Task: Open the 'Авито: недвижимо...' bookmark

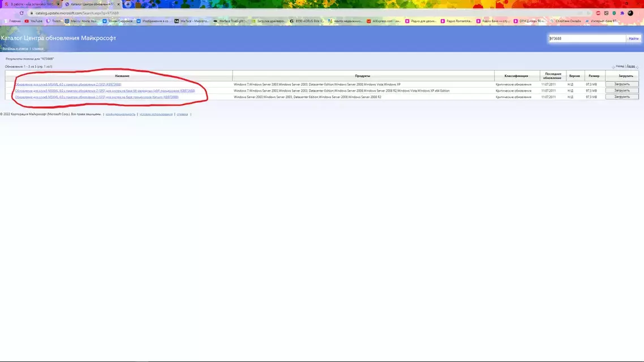Action: pyautogui.click(x=345, y=21)
